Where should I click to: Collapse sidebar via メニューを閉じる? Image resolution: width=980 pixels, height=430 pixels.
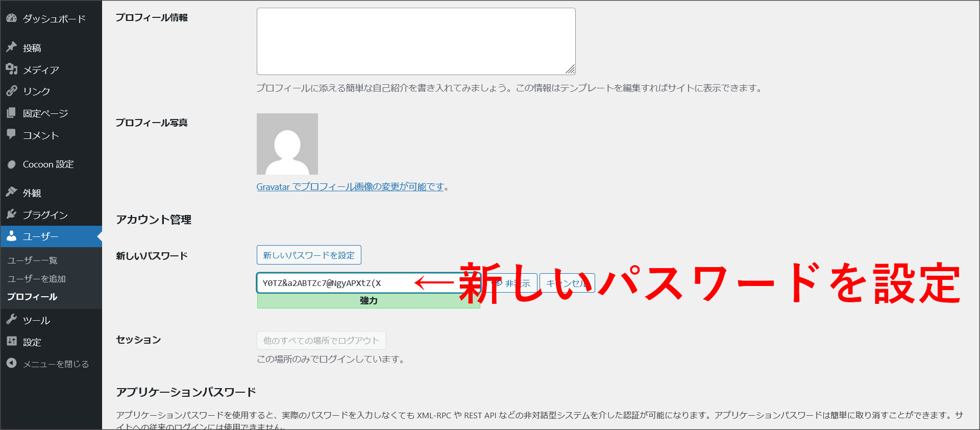pyautogui.click(x=56, y=364)
